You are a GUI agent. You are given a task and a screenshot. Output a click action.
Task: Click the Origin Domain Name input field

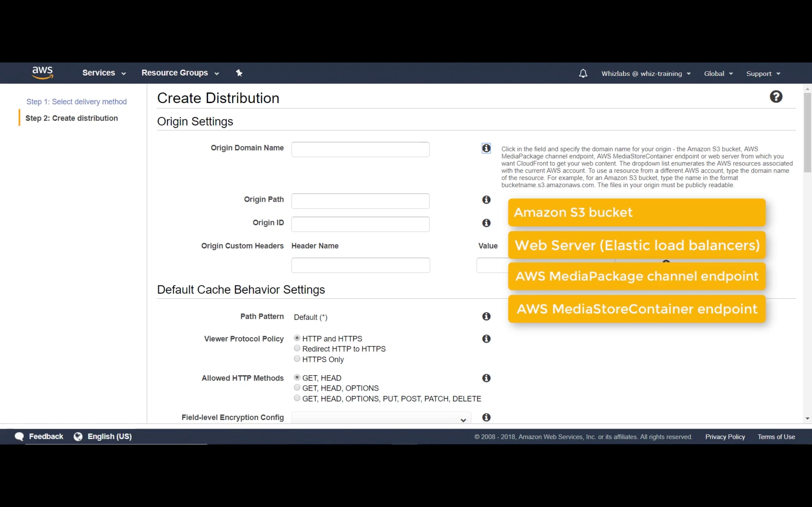(360, 150)
